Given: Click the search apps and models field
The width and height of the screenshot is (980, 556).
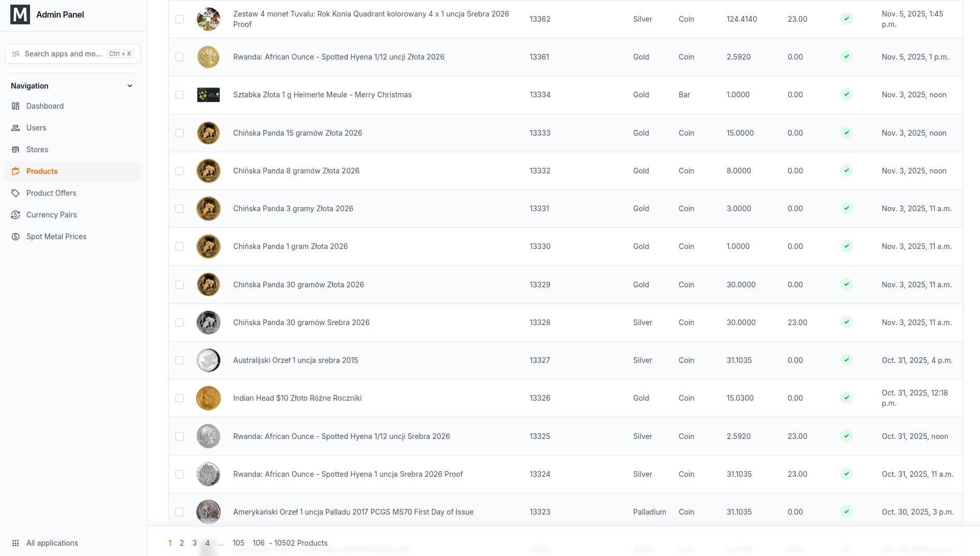Looking at the screenshot, I should pos(63,54).
